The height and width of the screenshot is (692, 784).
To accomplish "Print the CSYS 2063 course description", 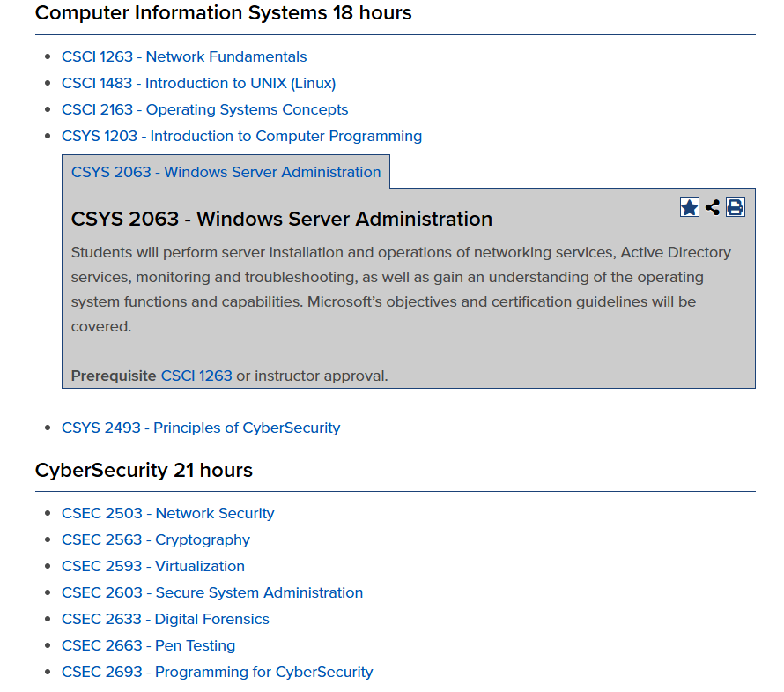I will click(735, 207).
